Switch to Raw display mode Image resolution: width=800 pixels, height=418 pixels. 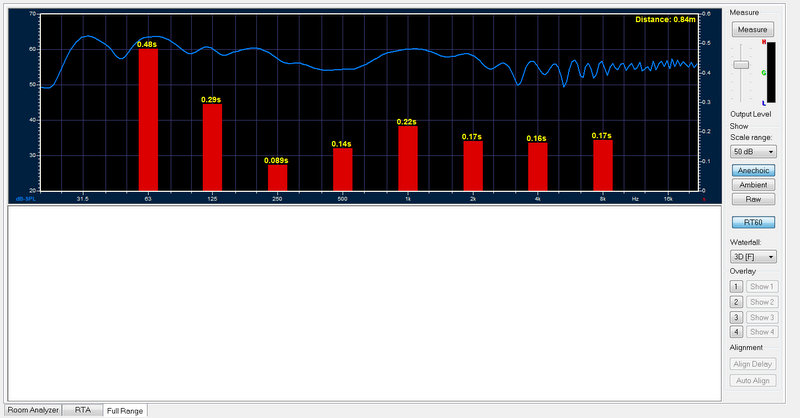click(x=753, y=199)
